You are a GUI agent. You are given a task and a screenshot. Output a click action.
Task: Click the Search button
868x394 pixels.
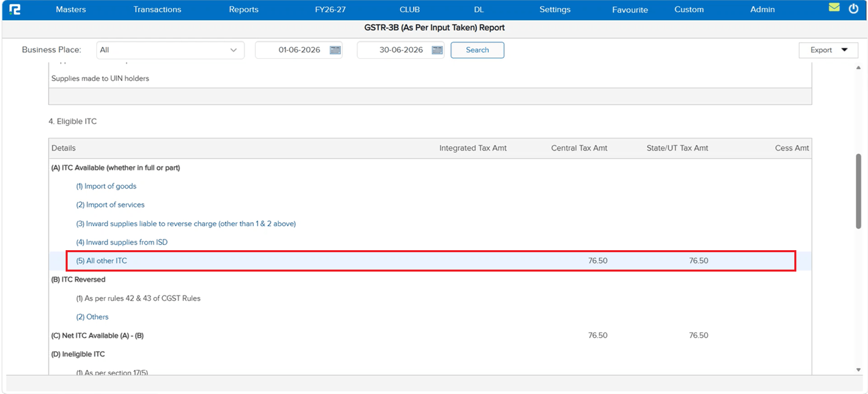tap(478, 50)
